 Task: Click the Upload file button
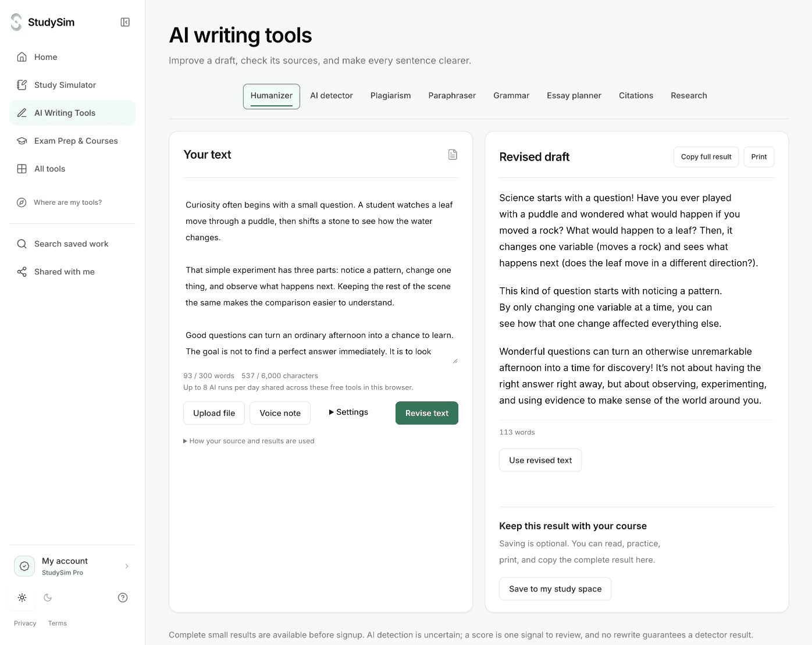(x=214, y=413)
